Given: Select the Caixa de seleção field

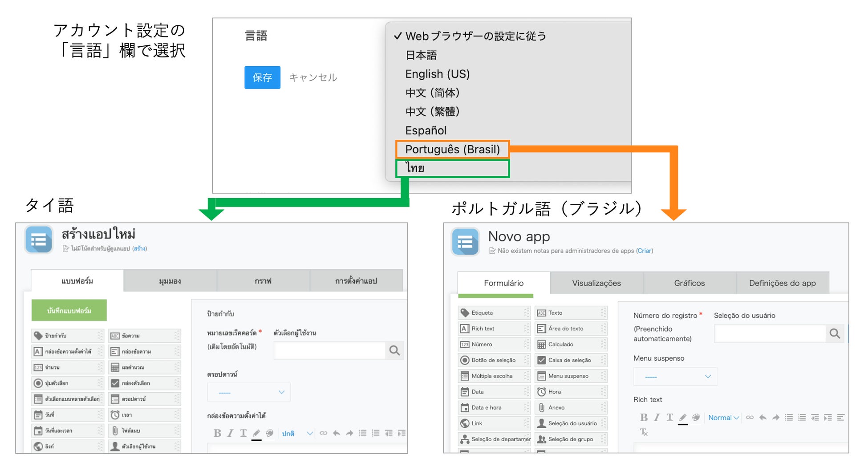Looking at the screenshot, I should pos(571,360).
